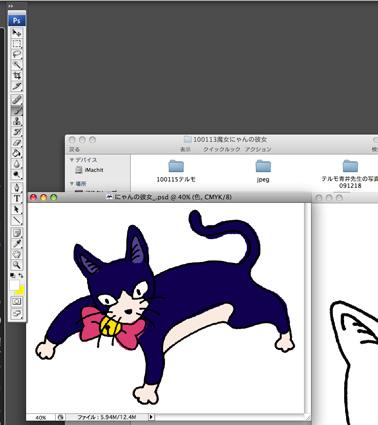This screenshot has height=425, width=378.
Task: Select the Line tool
Action: click(x=16, y=220)
